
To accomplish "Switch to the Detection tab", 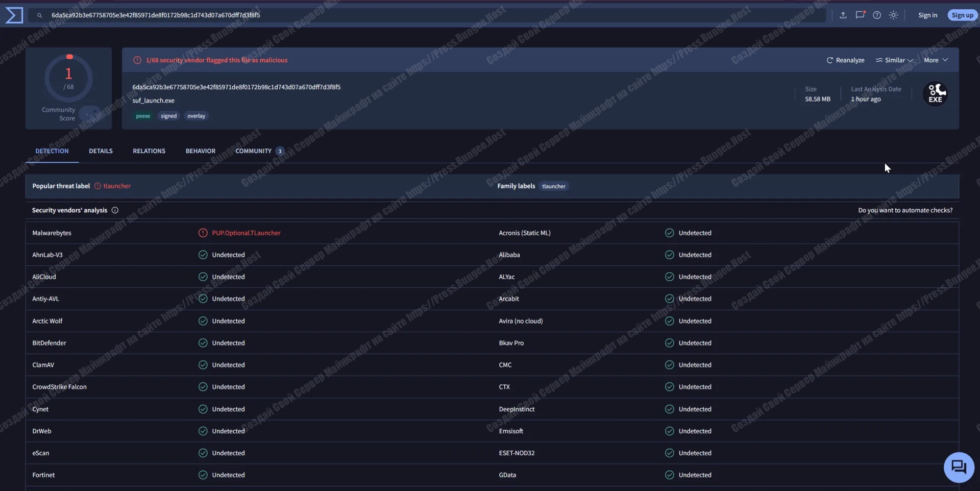I will pos(52,151).
